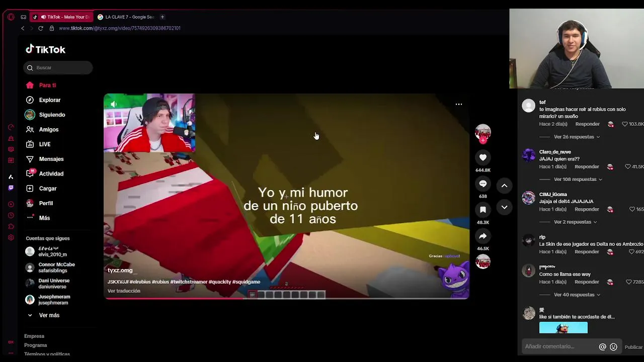Switch to LA CLAVE 7 Google tab
Image resolution: width=644 pixels, height=362 pixels.
126,17
